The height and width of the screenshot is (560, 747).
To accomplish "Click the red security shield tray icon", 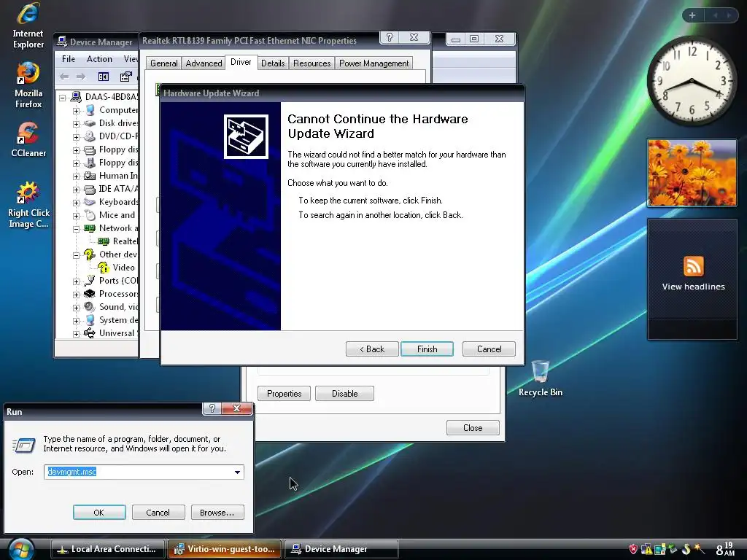I will [632, 549].
